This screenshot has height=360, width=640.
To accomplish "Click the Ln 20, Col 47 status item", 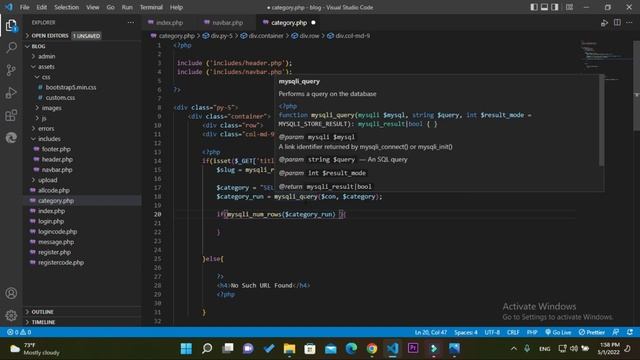I will coord(431,332).
